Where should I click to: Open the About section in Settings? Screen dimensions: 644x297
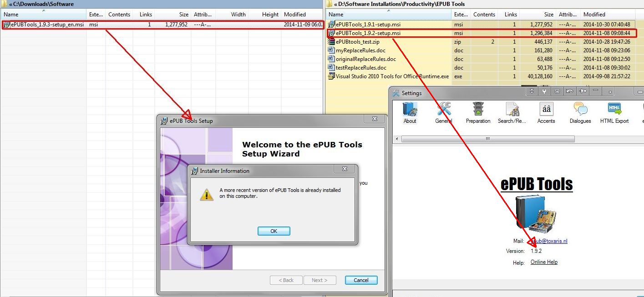(410, 112)
